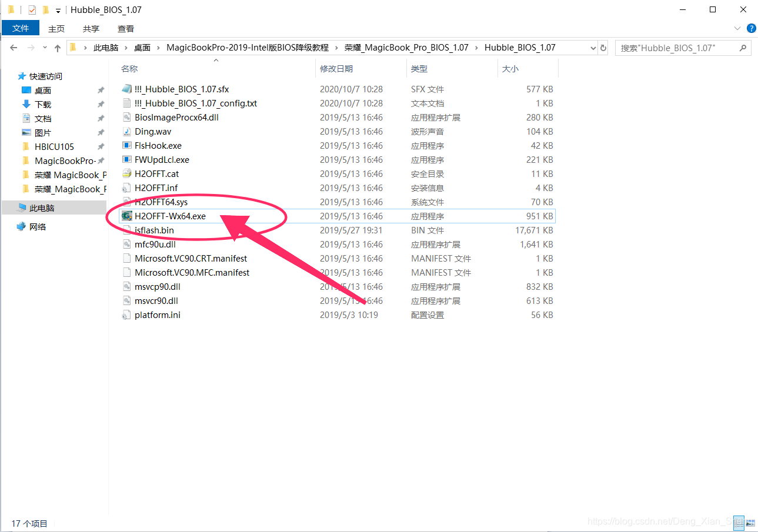Click MagicBookPro-2019-Intel版BIOS降级教程 breadcrumb
Screen dimensions: 758x532
pyautogui.click(x=246, y=48)
